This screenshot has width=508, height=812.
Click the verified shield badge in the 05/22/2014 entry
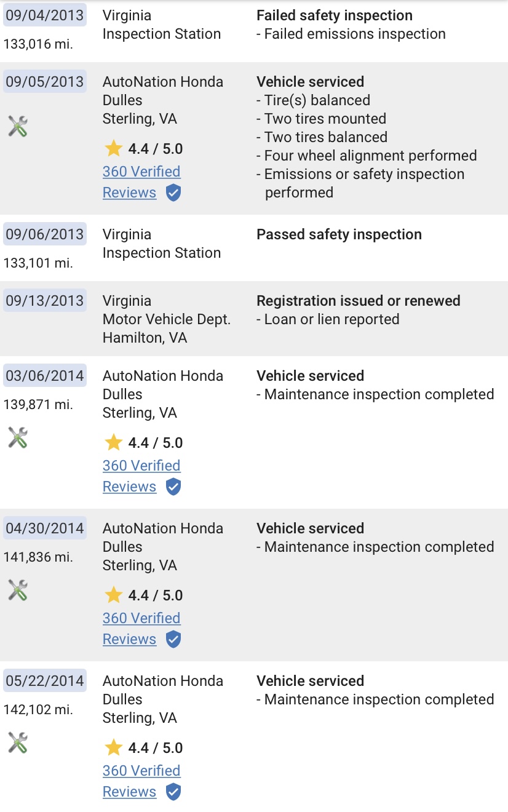pyautogui.click(x=173, y=792)
